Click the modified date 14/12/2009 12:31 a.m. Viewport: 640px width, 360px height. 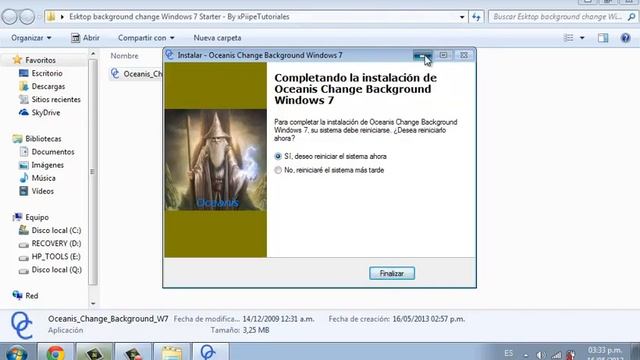(x=278, y=319)
